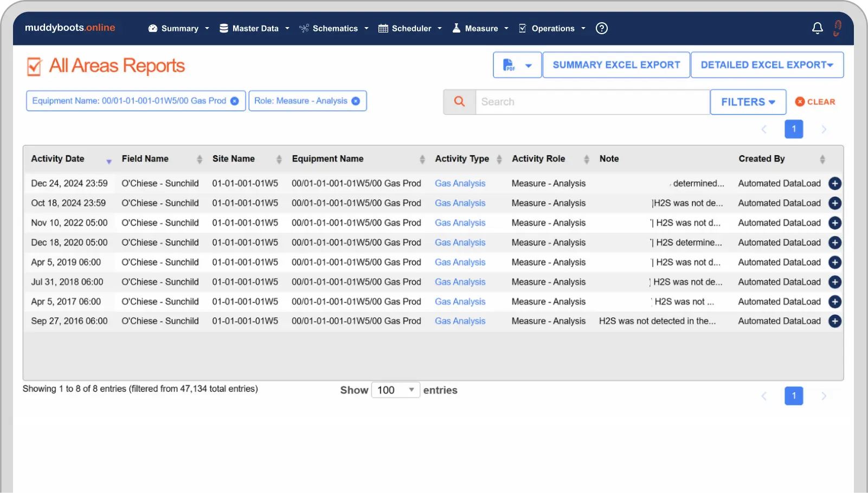
Task: Open the Scheduler menu
Action: (x=410, y=28)
